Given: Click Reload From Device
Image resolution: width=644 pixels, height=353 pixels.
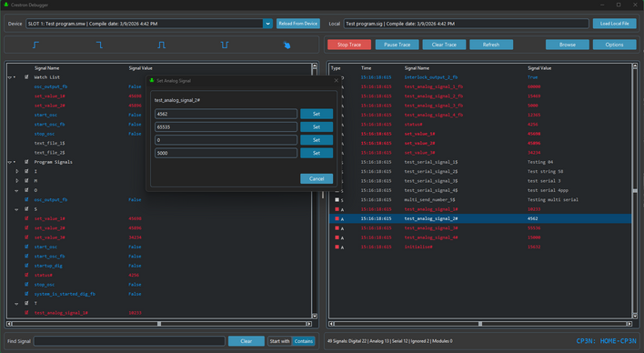Looking at the screenshot, I should click(298, 24).
